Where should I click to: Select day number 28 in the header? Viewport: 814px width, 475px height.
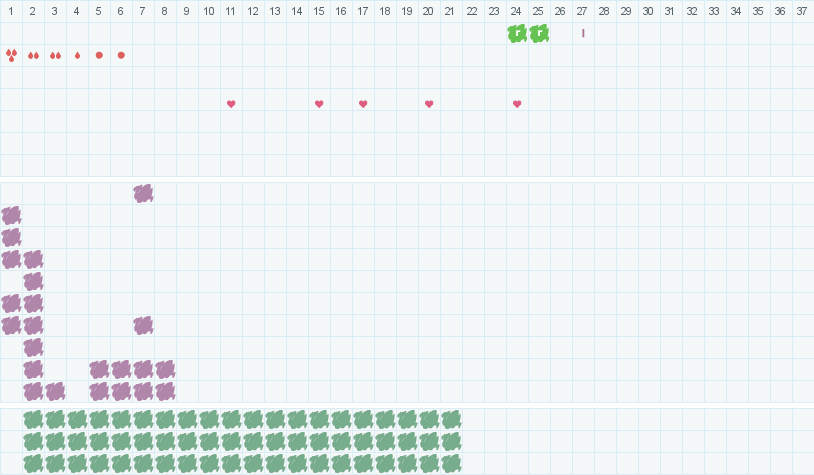click(604, 11)
